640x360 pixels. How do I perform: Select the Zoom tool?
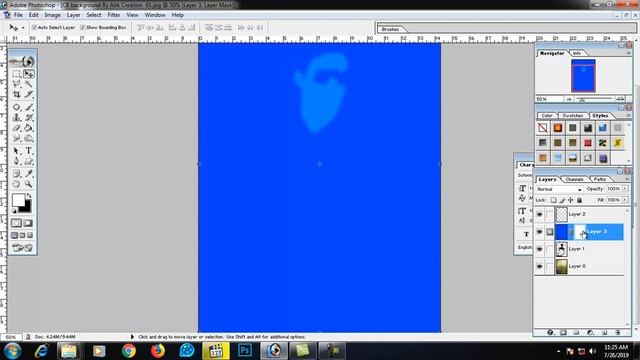point(29,184)
